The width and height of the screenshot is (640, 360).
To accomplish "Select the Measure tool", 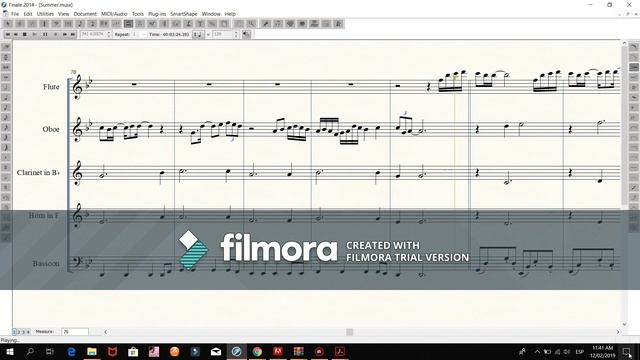I will pos(68,24).
